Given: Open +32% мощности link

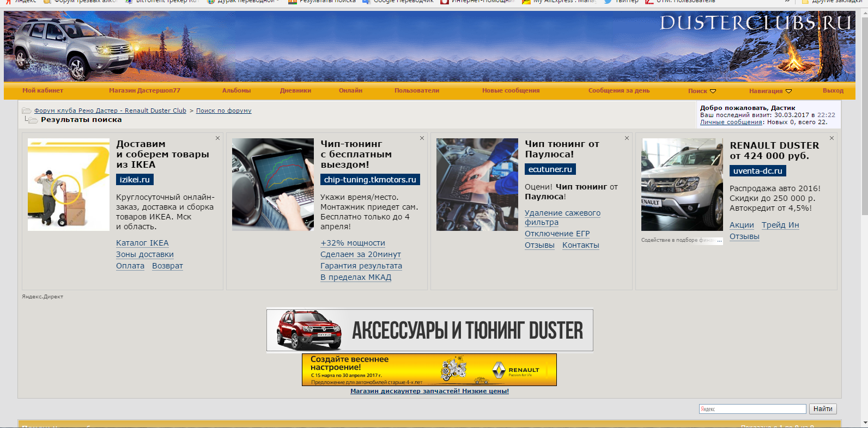Looking at the screenshot, I should click(x=353, y=243).
